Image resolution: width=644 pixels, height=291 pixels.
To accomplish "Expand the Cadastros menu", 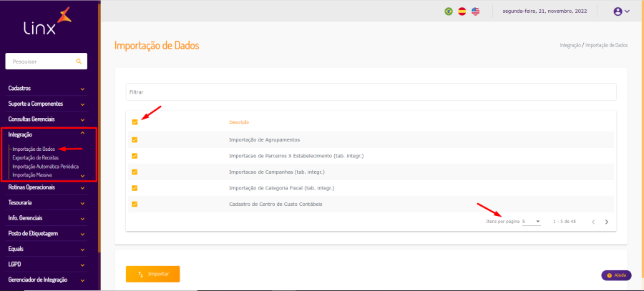I will [47, 88].
